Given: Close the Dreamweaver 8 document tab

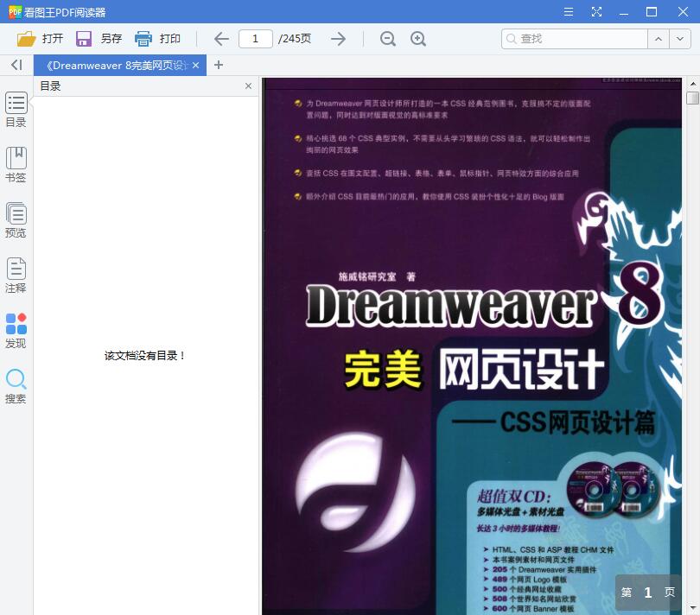Looking at the screenshot, I should click(x=195, y=65).
